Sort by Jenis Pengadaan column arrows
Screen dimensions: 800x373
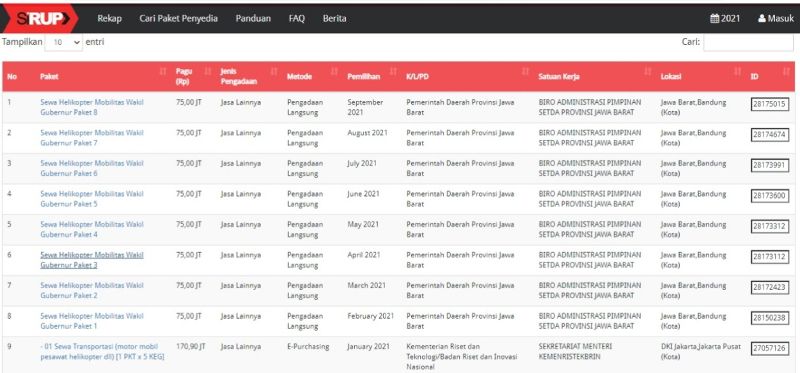tap(274, 71)
